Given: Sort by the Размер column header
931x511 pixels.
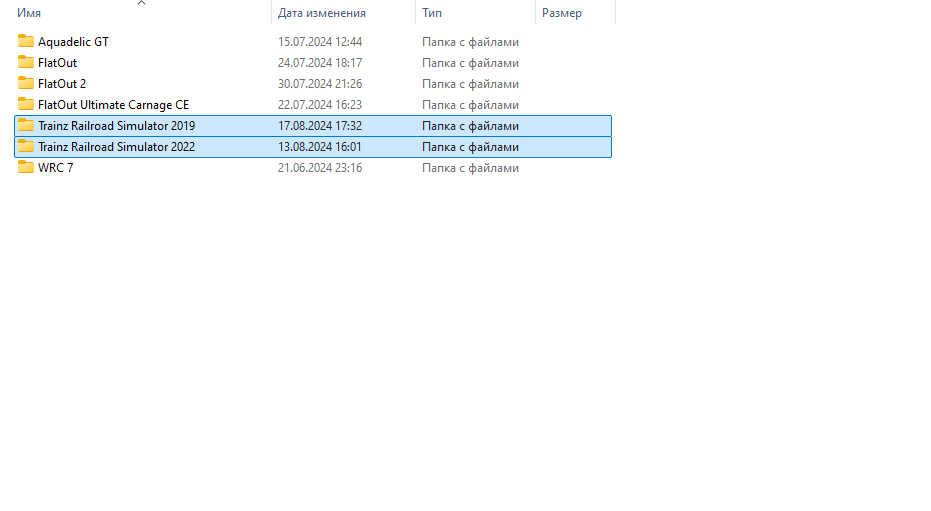Looking at the screenshot, I should [562, 13].
